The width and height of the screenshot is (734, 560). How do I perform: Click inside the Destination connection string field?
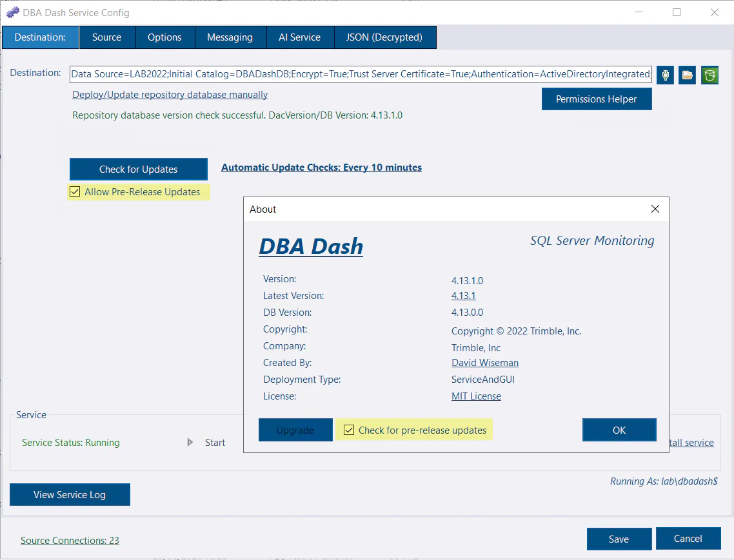coord(361,74)
